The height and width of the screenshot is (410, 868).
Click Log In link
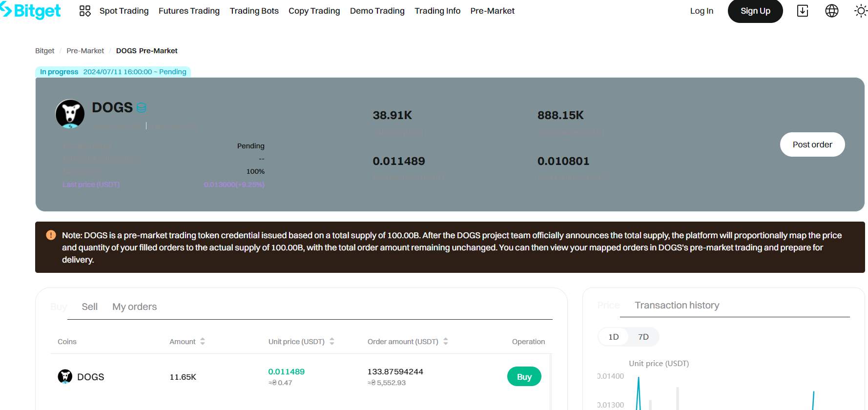click(702, 11)
